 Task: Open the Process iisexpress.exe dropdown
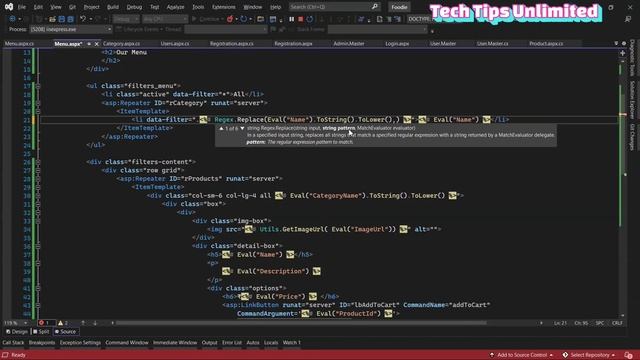coord(71,29)
